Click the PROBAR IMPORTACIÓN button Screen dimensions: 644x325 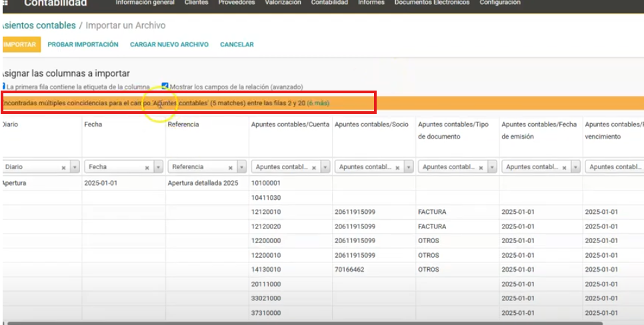[x=83, y=45]
